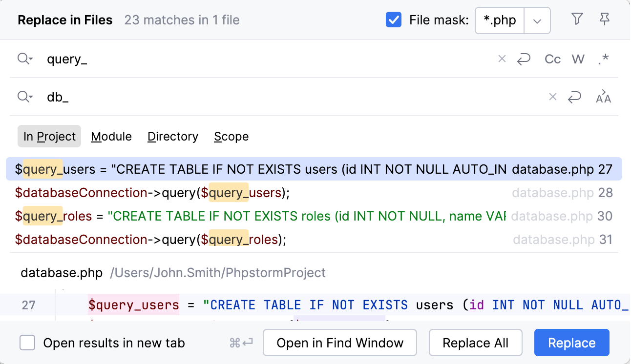631x364 pixels.
Task: Enable regex search mode
Action: tap(604, 59)
